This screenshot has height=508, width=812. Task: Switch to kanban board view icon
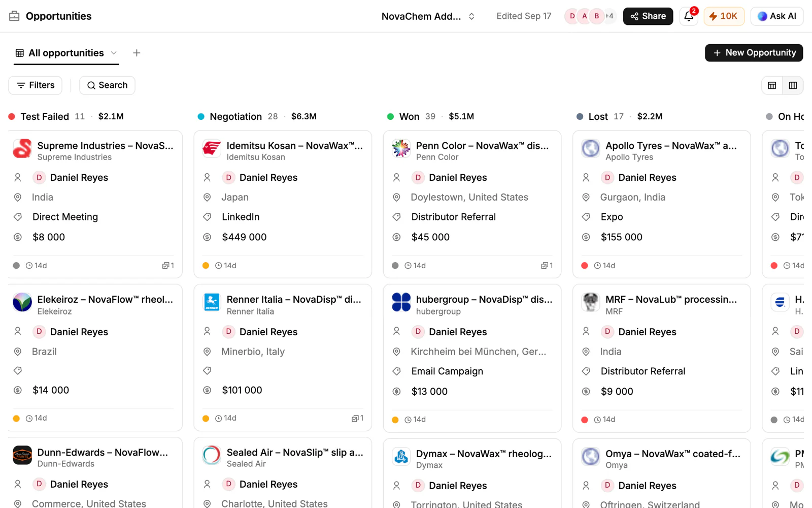point(793,85)
